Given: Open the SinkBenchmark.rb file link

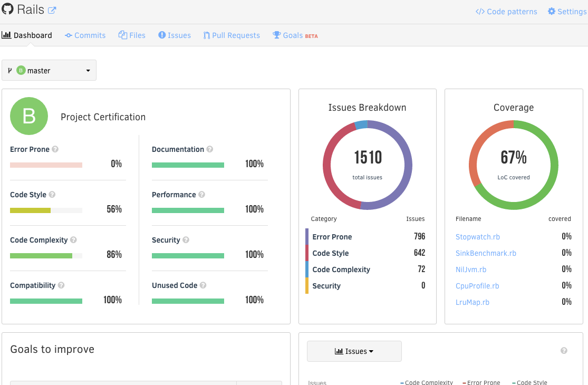Looking at the screenshot, I should (x=486, y=254).
